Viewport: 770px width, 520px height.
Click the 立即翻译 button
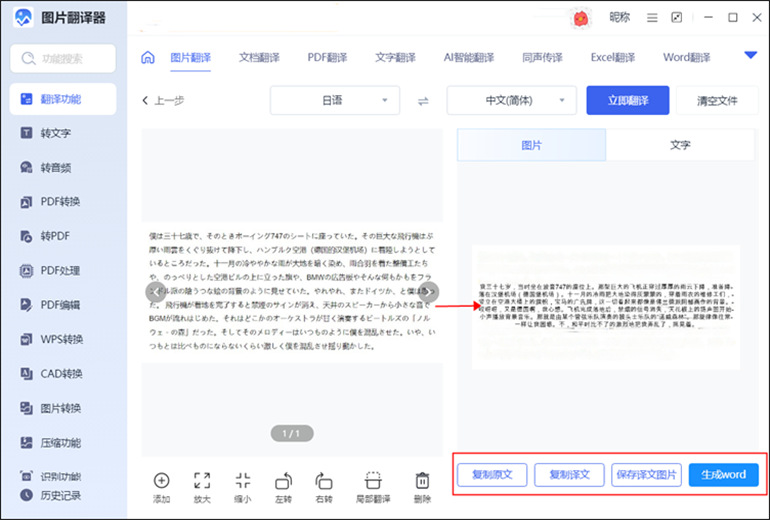628,101
